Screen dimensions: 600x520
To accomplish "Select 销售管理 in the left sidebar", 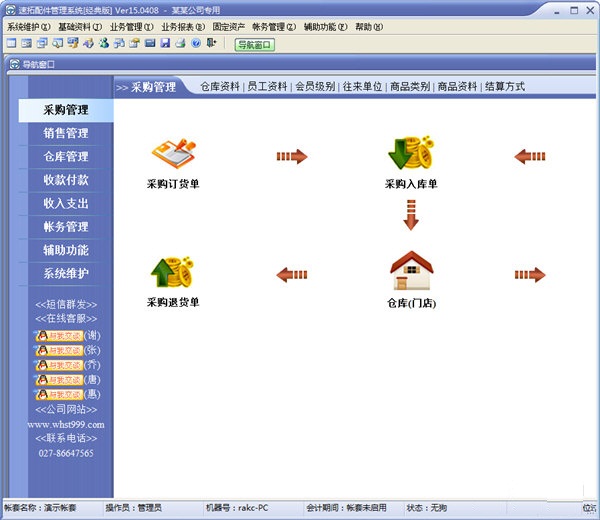I will coord(66,133).
